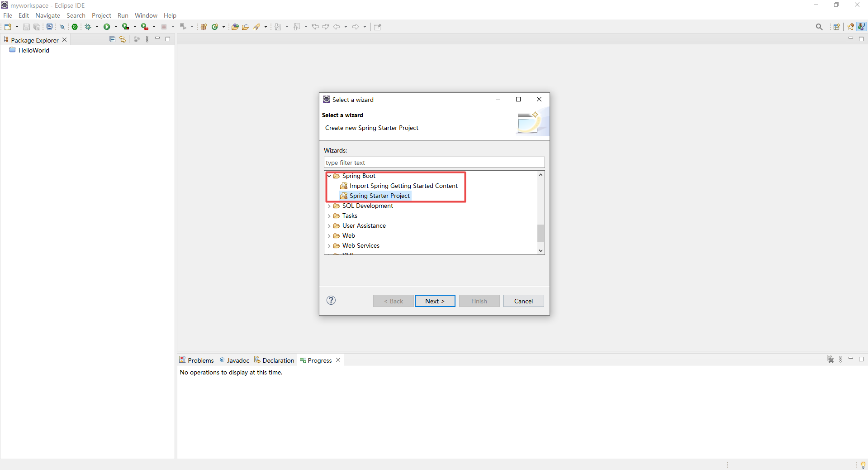The image size is (868, 470).
Task: Click the wizard list scroll up arrow
Action: point(541,175)
